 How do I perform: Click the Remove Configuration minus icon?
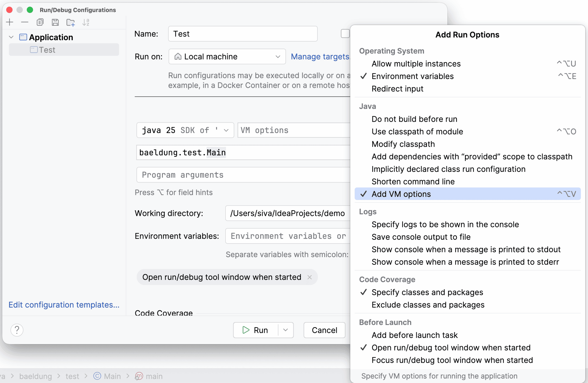coord(25,23)
